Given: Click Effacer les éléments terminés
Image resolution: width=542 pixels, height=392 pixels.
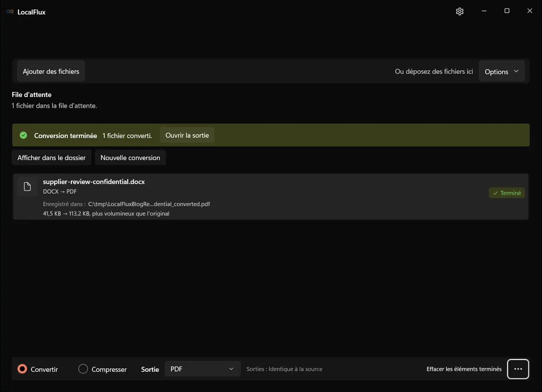Looking at the screenshot, I should click(x=464, y=369).
